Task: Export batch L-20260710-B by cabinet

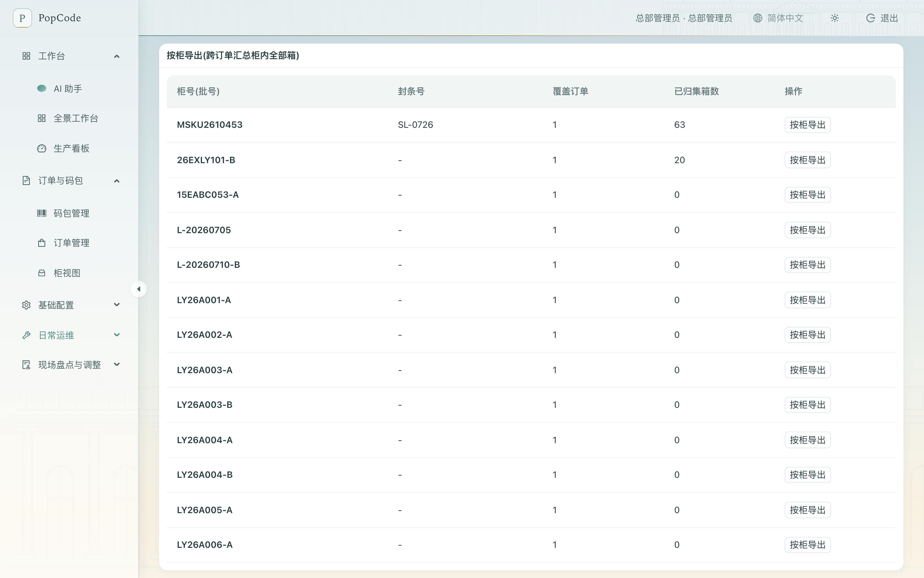Action: (x=808, y=265)
